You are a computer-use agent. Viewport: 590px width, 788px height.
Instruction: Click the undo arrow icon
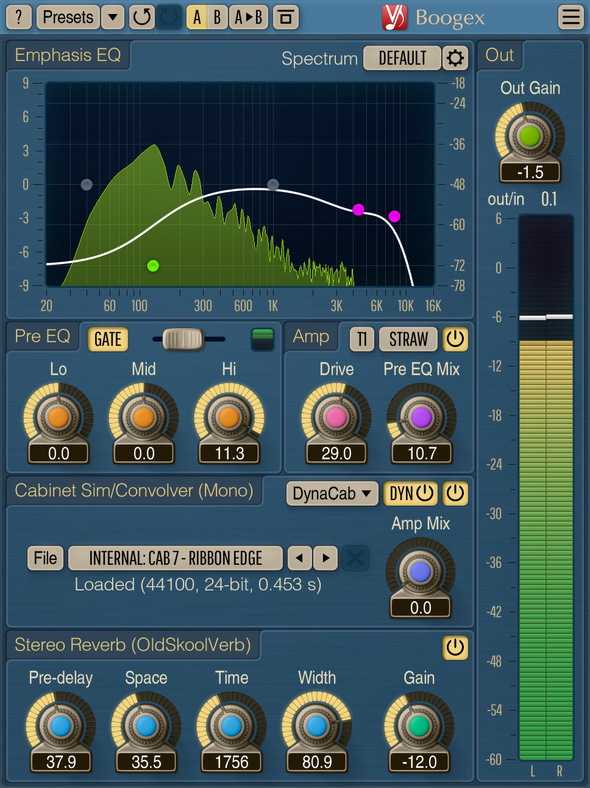142,17
